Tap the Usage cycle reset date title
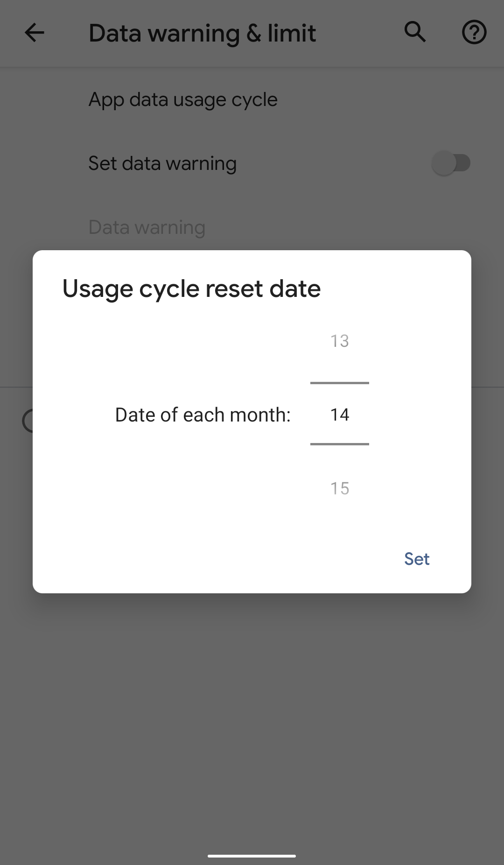The image size is (504, 865). [x=192, y=288]
